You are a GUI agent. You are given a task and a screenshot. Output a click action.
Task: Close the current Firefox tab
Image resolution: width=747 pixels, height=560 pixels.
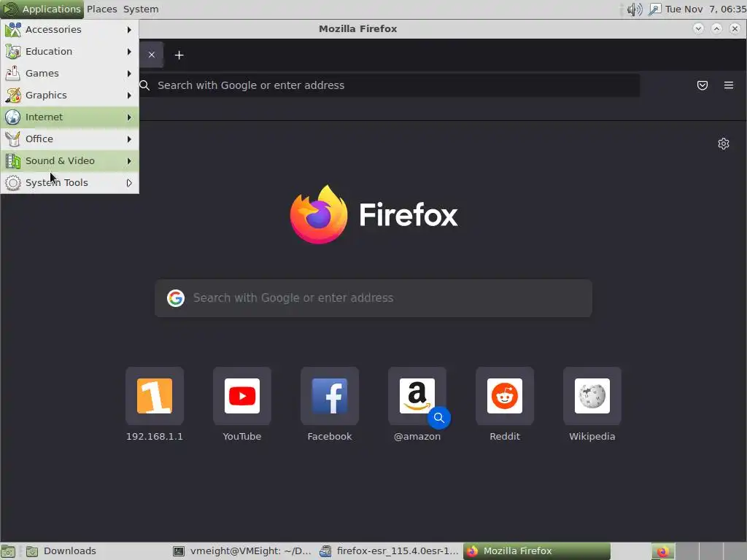pos(152,55)
